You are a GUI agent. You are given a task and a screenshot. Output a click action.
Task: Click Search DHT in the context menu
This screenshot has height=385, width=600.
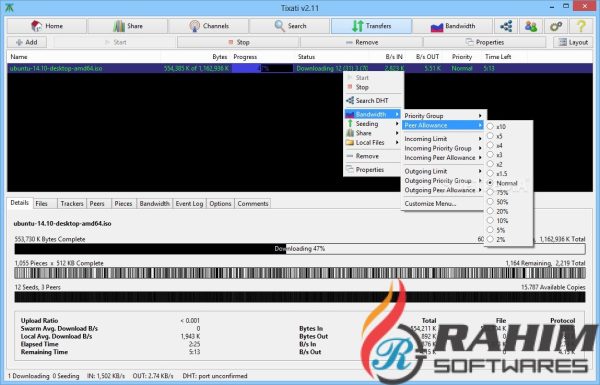[x=373, y=101]
